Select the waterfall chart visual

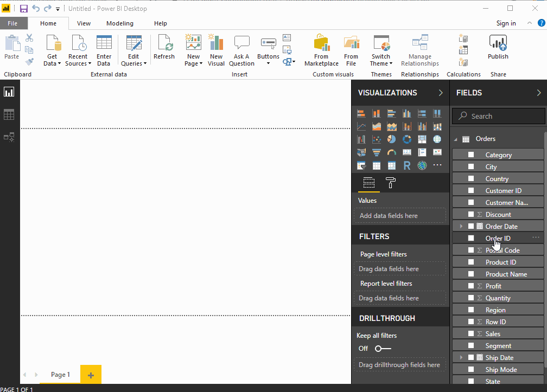point(361,139)
